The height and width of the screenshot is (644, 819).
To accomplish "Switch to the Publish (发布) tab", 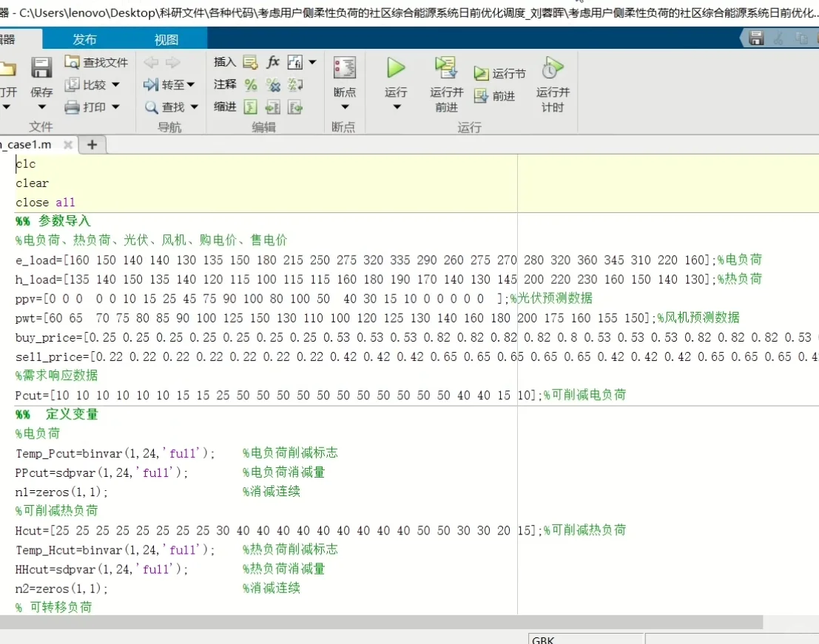I will pyautogui.click(x=84, y=40).
